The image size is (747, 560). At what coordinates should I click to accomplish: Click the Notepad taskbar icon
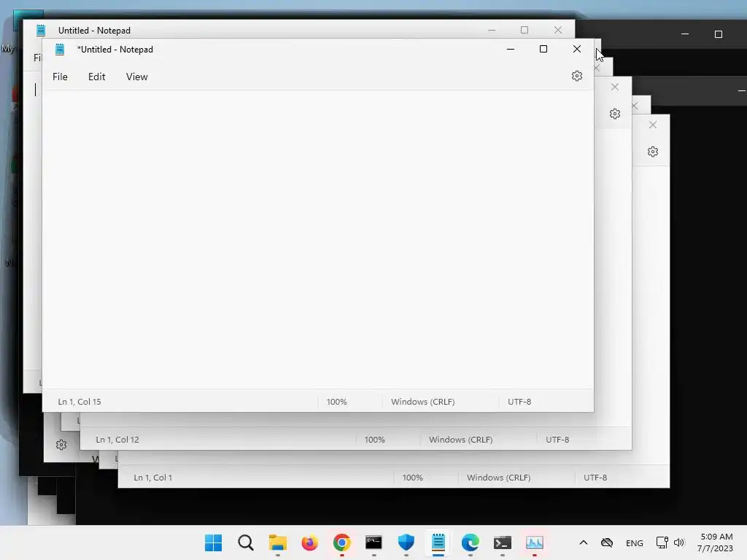point(438,542)
